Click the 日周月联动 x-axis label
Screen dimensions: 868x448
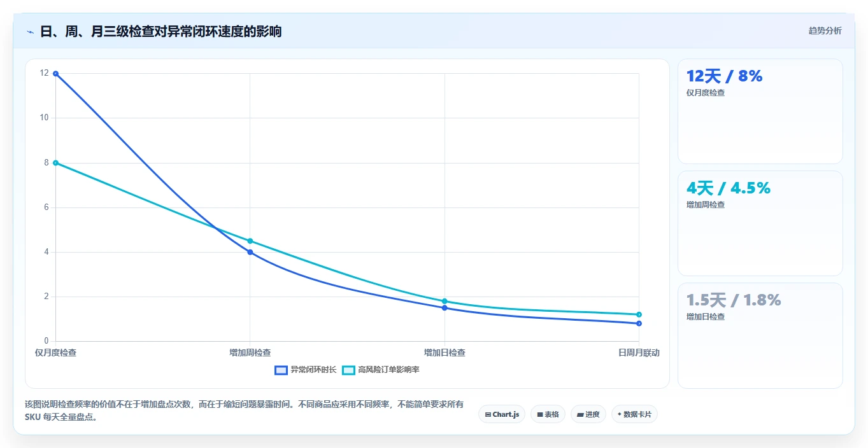pos(639,353)
